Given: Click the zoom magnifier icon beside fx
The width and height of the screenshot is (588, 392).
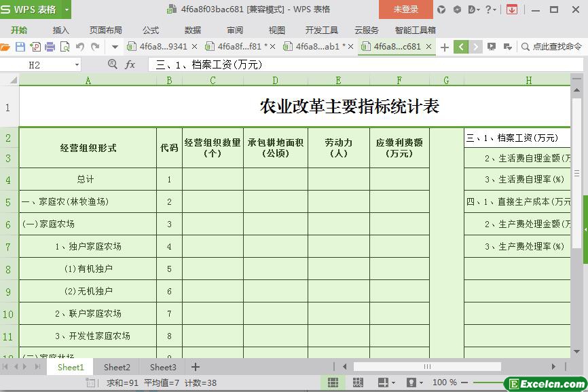Looking at the screenshot, I should tap(113, 64).
